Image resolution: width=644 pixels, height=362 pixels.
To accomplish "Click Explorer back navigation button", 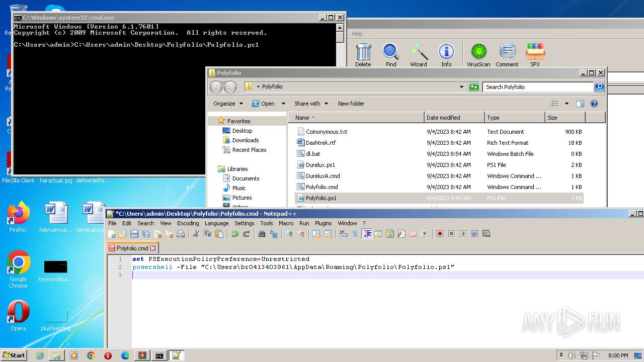I will coord(216,87).
